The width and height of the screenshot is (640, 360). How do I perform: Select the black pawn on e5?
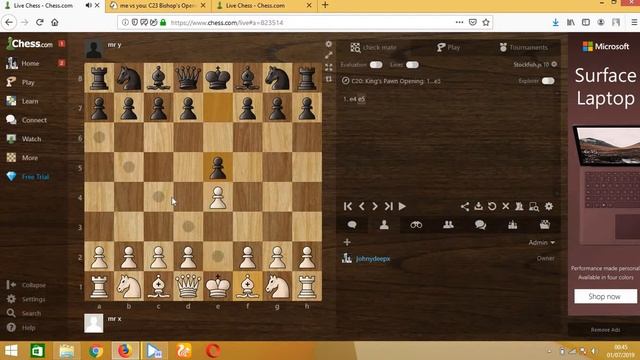click(x=218, y=168)
